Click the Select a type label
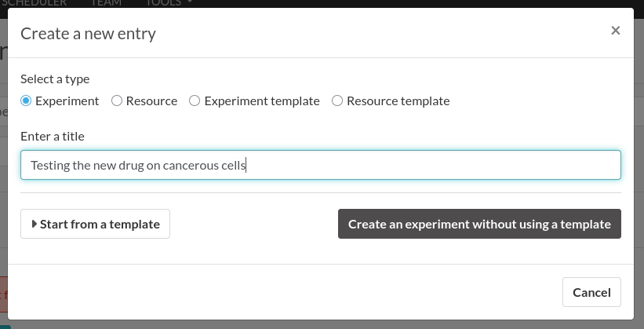 [x=55, y=79]
